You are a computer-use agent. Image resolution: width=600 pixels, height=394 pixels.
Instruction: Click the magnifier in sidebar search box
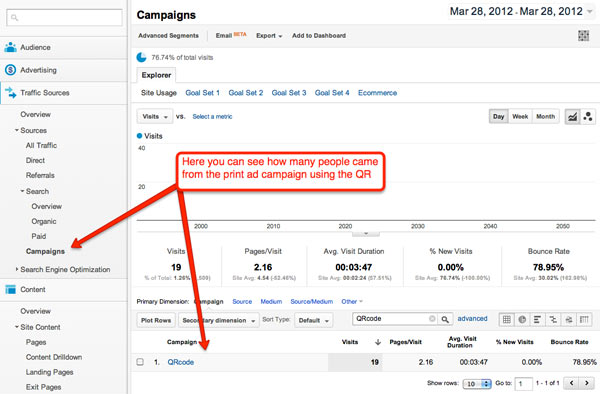pyautogui.click(x=15, y=18)
